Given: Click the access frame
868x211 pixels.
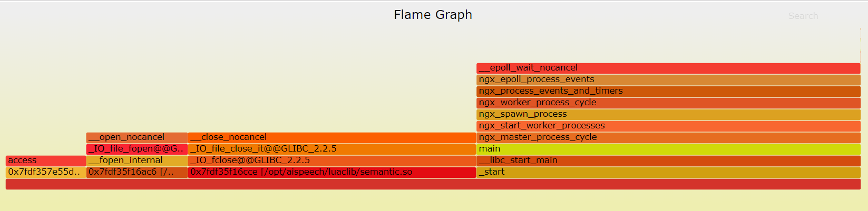Looking at the screenshot, I should click(46, 160).
